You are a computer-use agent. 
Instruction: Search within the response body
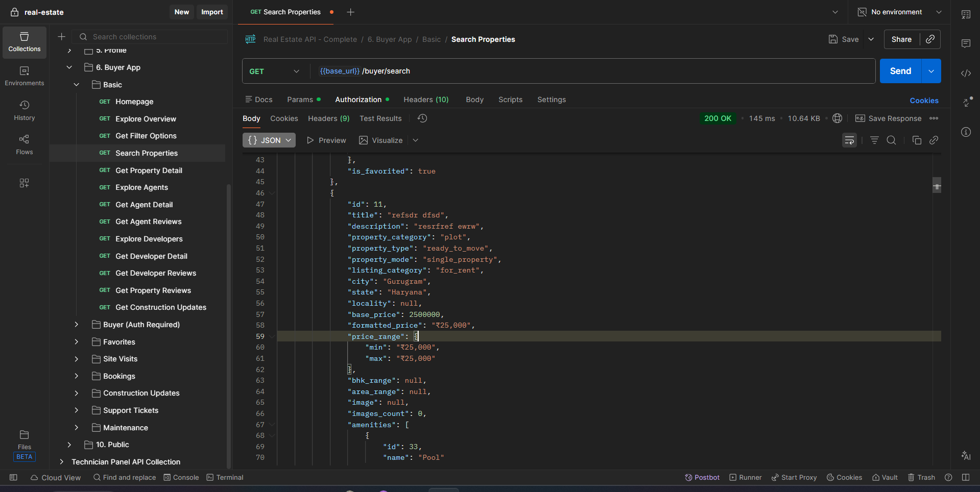pos(891,140)
